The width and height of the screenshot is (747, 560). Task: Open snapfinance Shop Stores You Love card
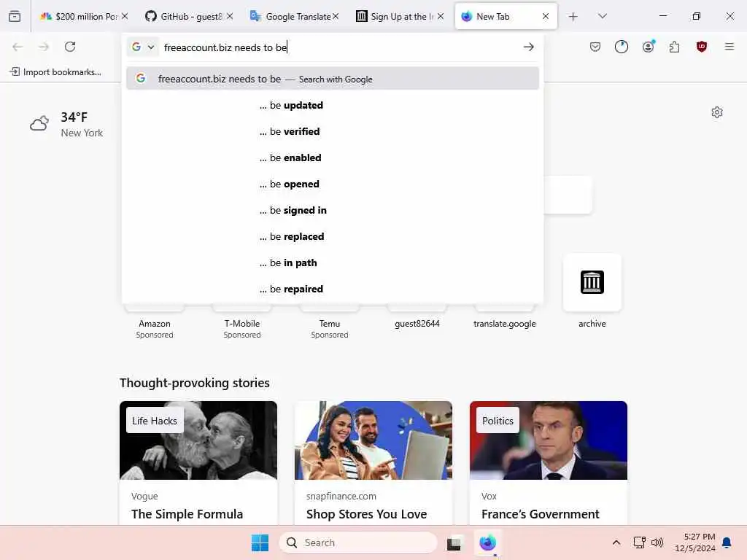(x=373, y=463)
